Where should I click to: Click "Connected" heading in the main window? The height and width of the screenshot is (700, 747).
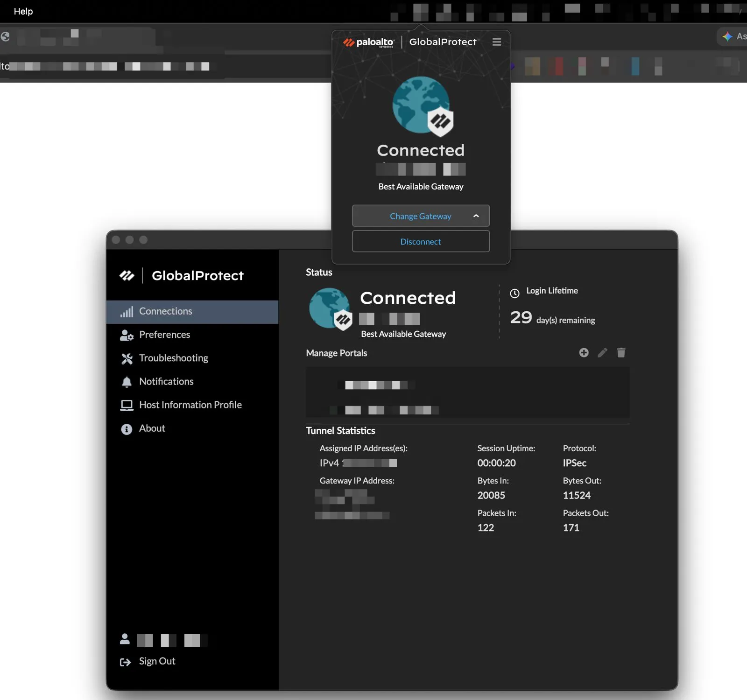click(408, 298)
